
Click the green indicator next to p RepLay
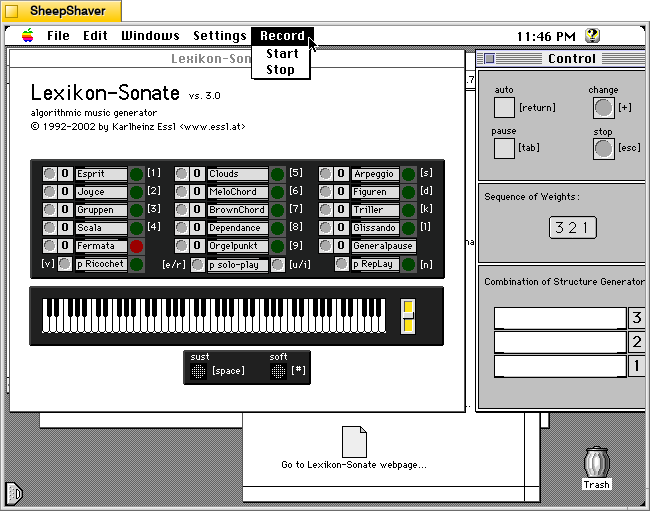pyautogui.click(x=408, y=264)
